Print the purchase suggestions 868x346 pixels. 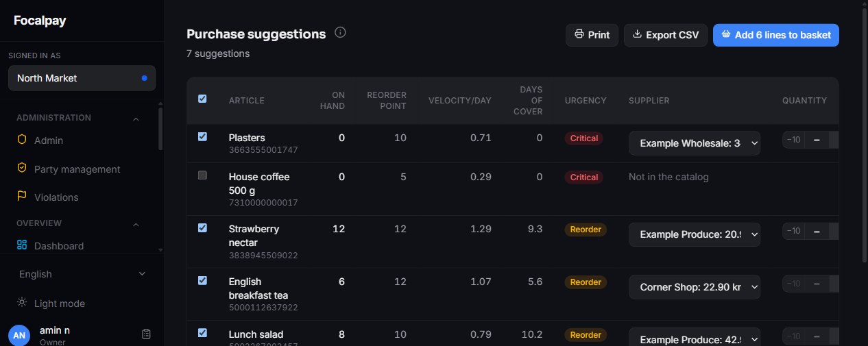click(592, 35)
